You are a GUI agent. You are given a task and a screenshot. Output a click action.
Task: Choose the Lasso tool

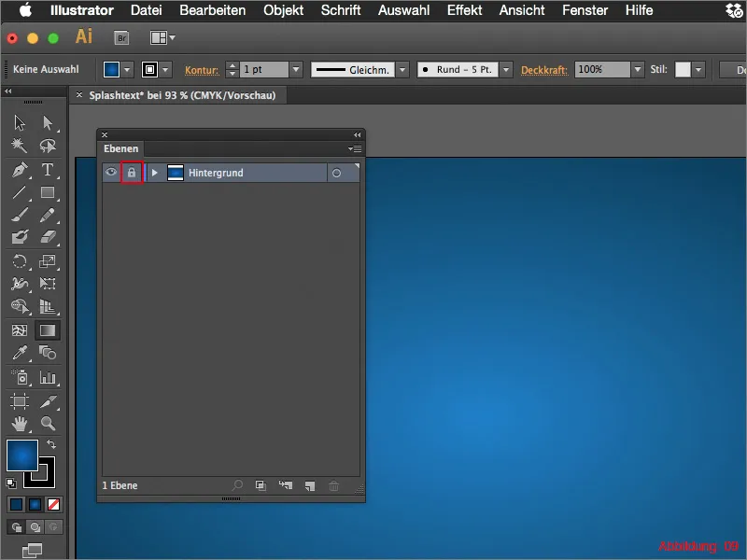tap(48, 146)
